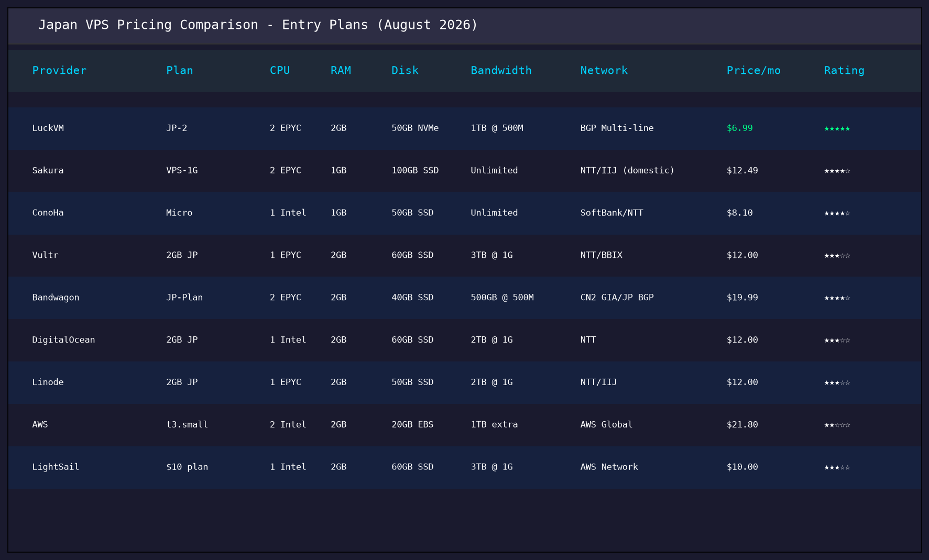Image resolution: width=929 pixels, height=560 pixels.
Task: Click the Unlimited bandwidth cell in Sakura row
Action: [494, 170]
